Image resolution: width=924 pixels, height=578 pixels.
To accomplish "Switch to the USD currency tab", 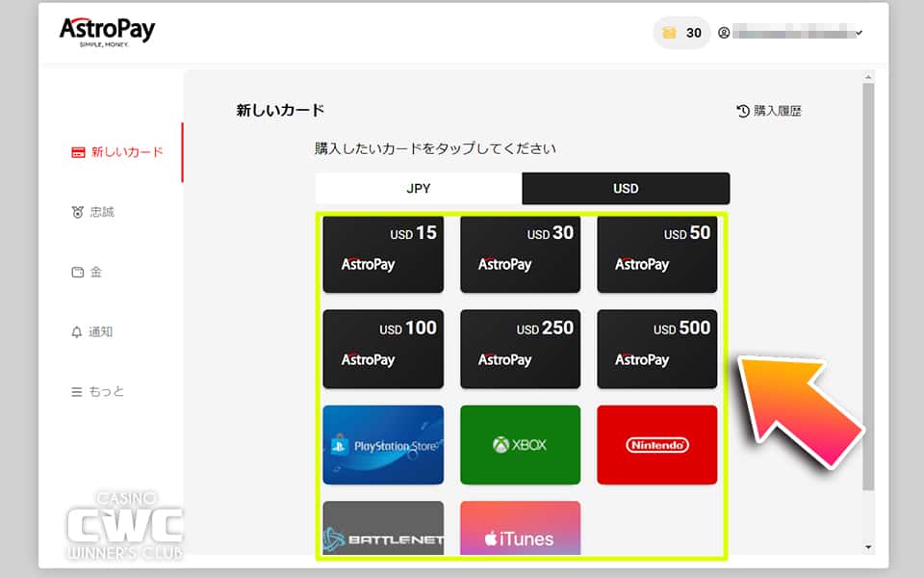I will 625,189.
